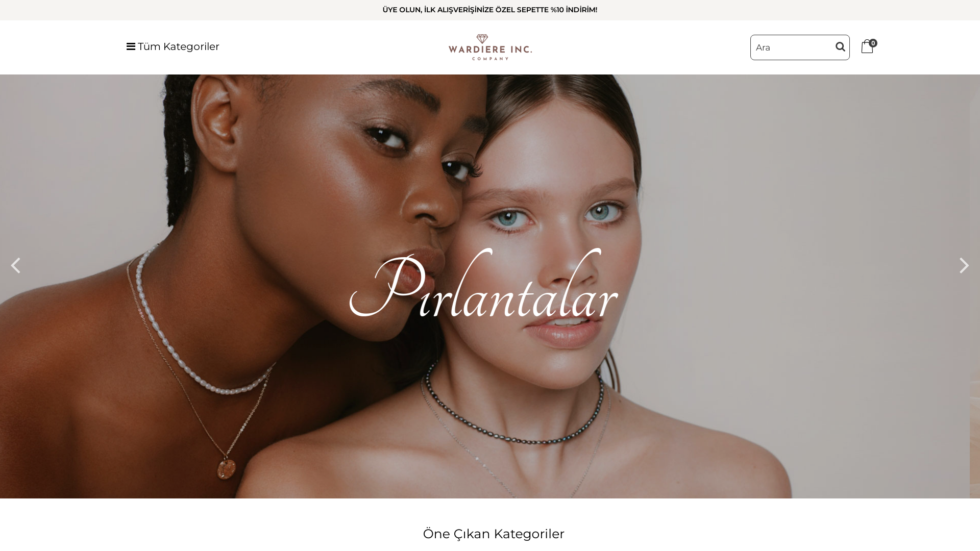Click the search magnifier icon
This screenshot has height=551, width=980.
840,47
